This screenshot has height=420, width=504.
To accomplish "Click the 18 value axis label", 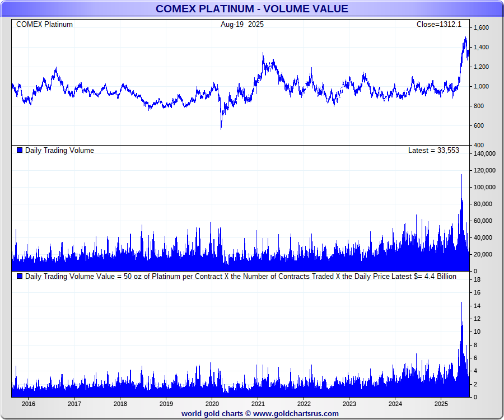I will [x=477, y=279].
